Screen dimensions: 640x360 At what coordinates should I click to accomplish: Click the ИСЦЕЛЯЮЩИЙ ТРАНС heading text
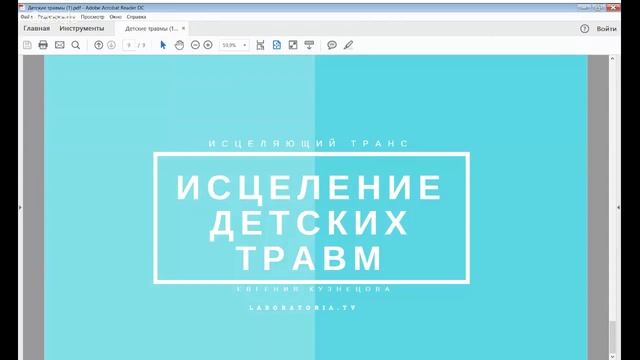click(309, 143)
